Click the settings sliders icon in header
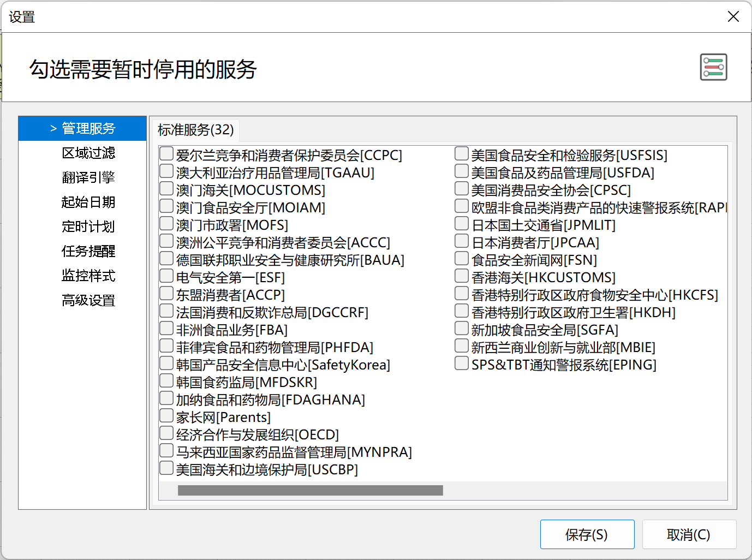Screen dimensions: 752x560 tap(714, 67)
